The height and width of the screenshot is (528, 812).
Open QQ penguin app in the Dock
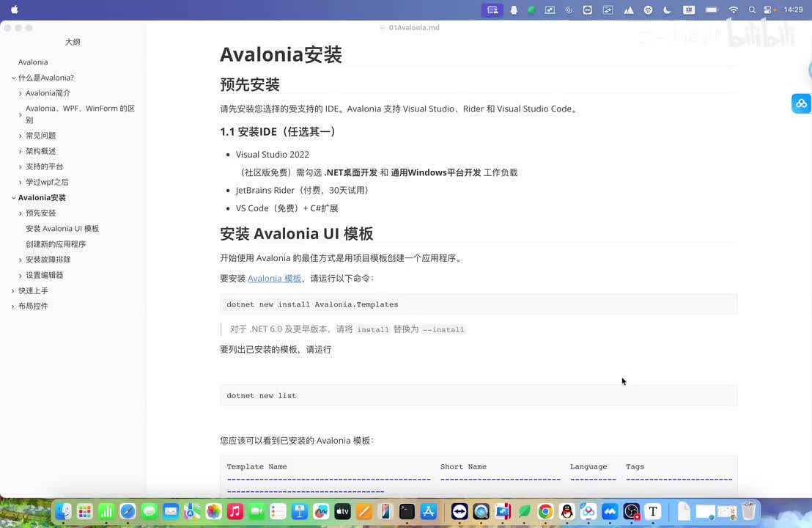[x=567, y=512]
